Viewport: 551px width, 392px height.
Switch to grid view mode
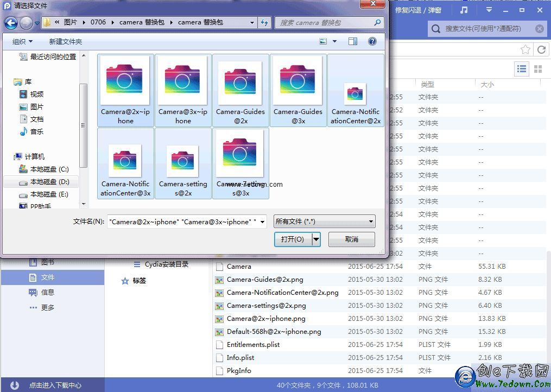click(x=538, y=68)
